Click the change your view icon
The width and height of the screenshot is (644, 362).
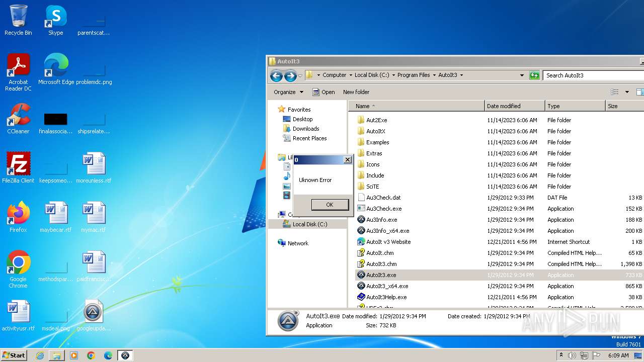614,92
